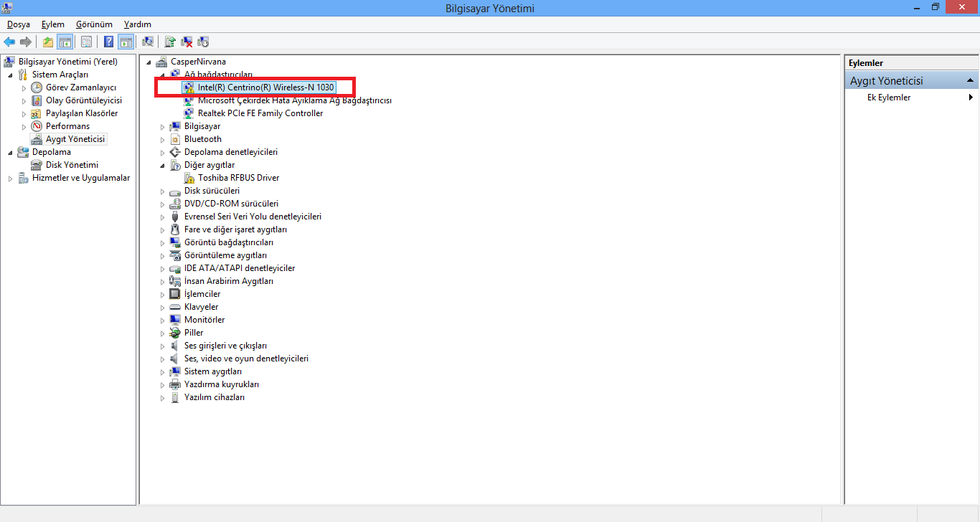
Task: Open the Eylem menu
Action: (53, 24)
